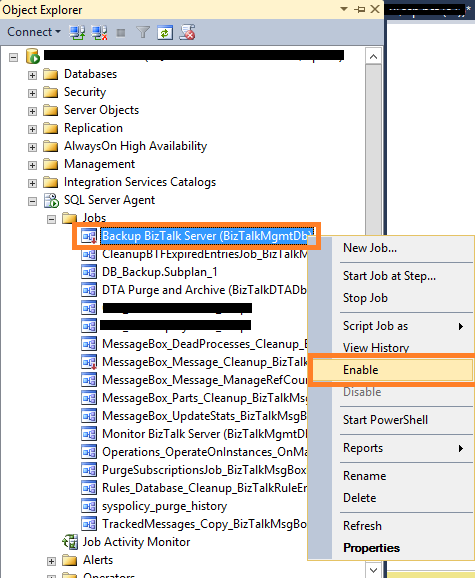
Task: Open Object Explorer window position dropdown arrow
Action: pyautogui.click(x=344, y=9)
